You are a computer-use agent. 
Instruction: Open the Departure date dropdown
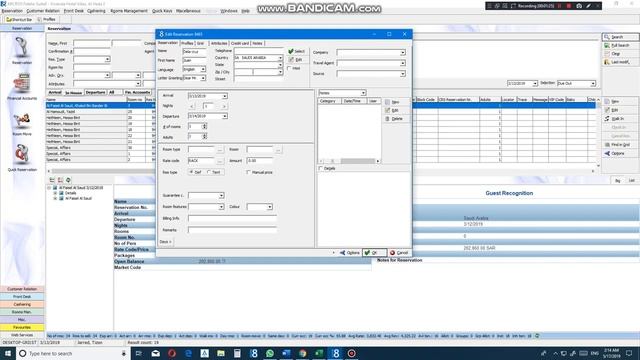225,116
